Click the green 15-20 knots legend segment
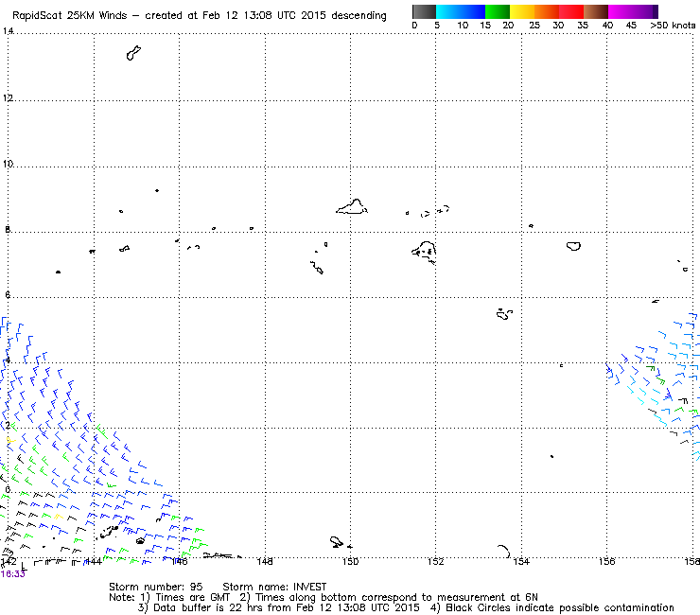The height and width of the screenshot is (615, 700). pos(498,11)
